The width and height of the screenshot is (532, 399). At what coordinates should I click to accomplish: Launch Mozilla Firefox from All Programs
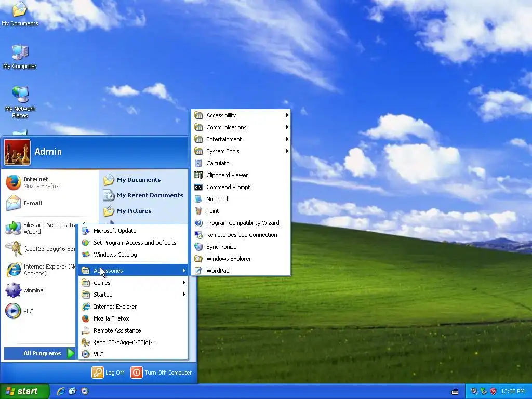tap(134, 318)
